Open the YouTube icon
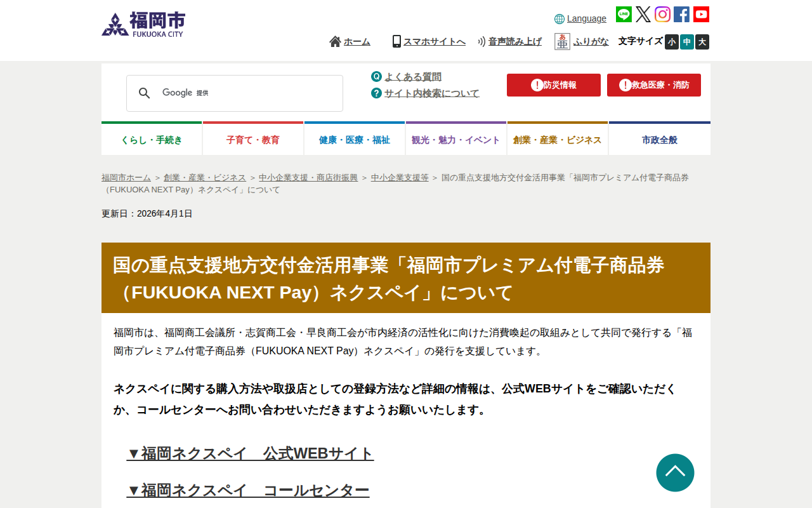812x508 pixels. tap(701, 14)
